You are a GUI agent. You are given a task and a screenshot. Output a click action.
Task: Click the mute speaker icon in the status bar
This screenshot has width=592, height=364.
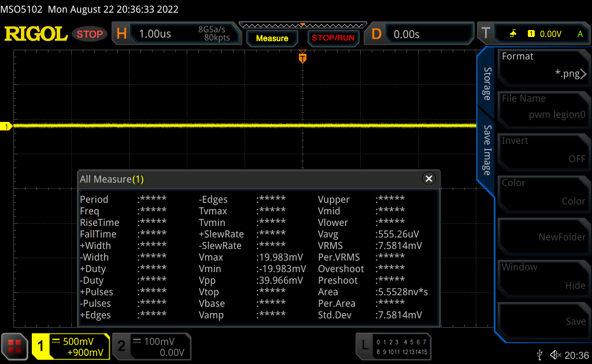coord(556,355)
